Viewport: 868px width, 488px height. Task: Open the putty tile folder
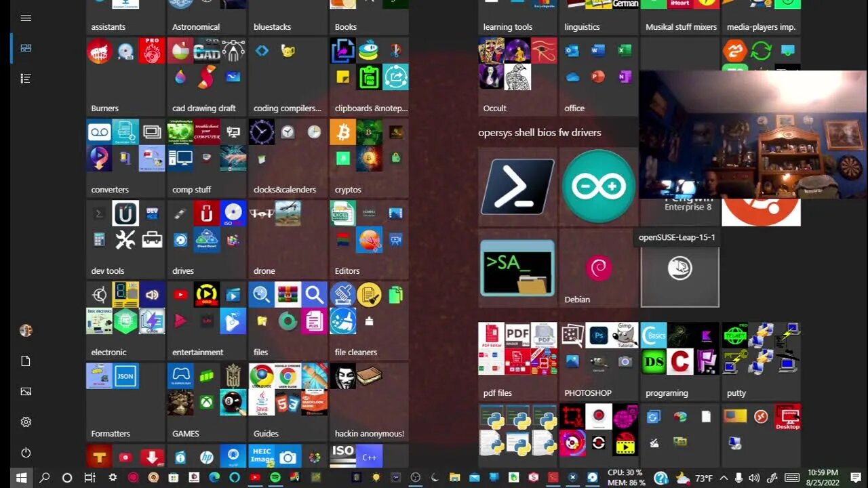(x=762, y=361)
